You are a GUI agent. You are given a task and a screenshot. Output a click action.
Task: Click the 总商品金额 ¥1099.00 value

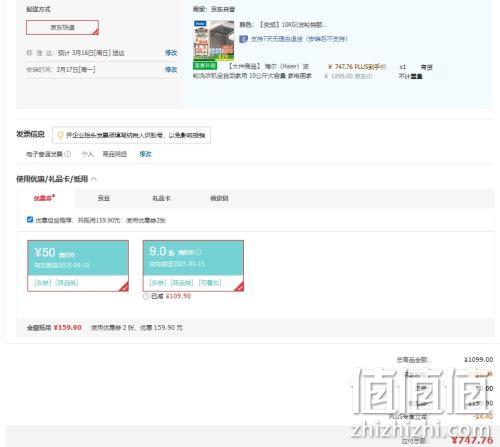click(x=478, y=360)
